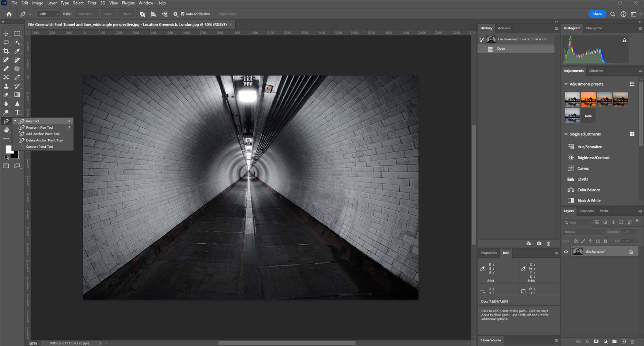Toggle Quick Mask mode icon
The height and width of the screenshot is (346, 644).
(x=6, y=166)
